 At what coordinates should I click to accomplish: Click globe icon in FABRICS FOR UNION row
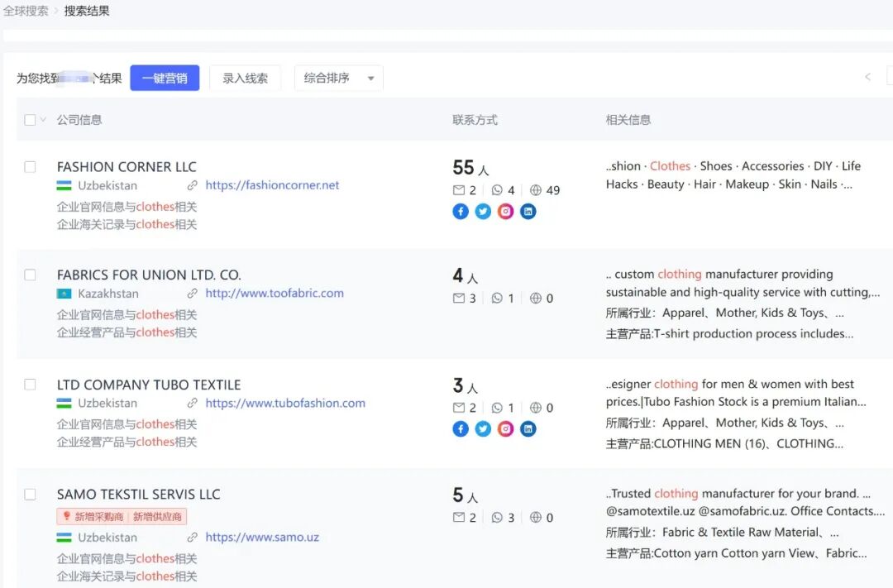click(x=535, y=298)
